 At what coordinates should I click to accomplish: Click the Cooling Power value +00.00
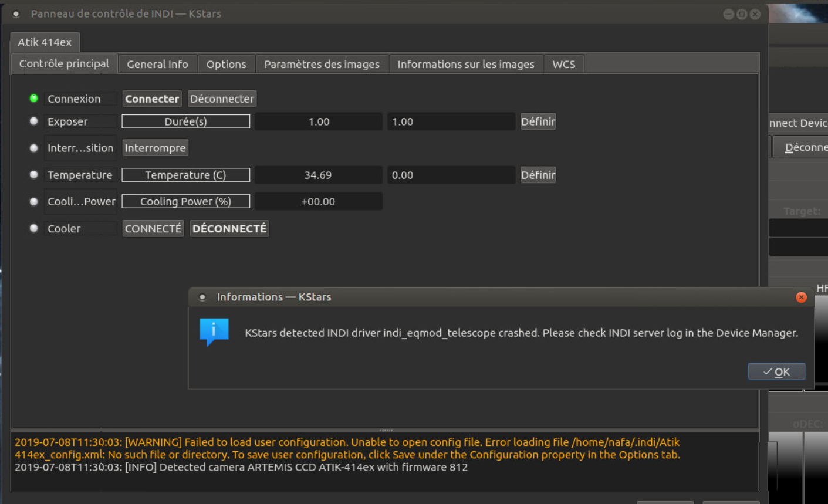pos(319,201)
